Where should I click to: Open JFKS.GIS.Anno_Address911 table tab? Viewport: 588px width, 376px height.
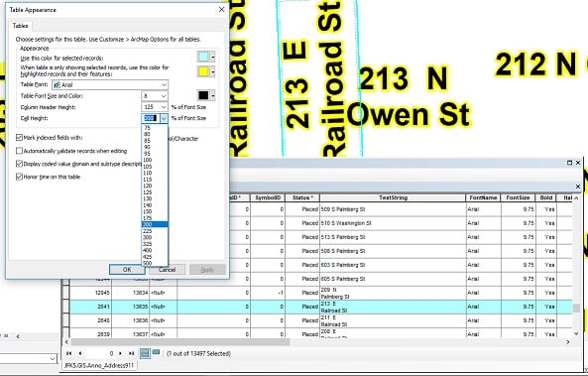(99, 365)
